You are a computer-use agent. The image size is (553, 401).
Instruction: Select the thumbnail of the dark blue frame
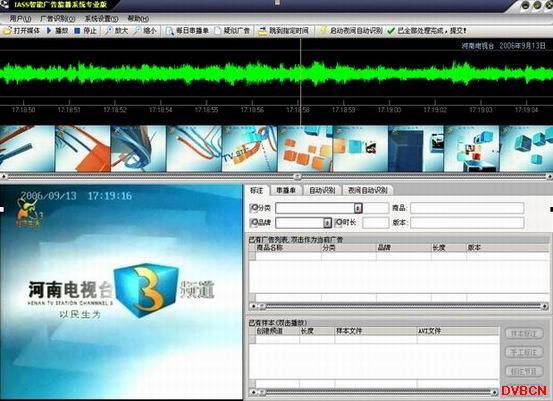click(x=416, y=149)
